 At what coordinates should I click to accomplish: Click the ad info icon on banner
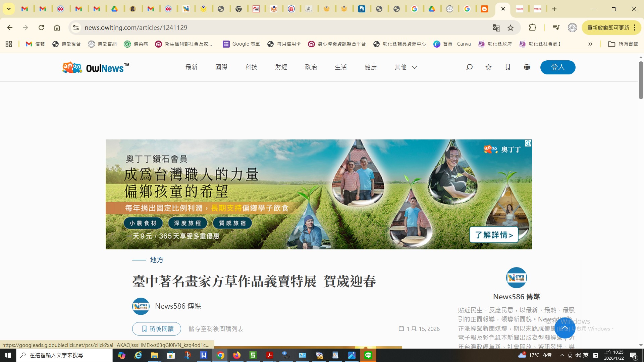528,143
